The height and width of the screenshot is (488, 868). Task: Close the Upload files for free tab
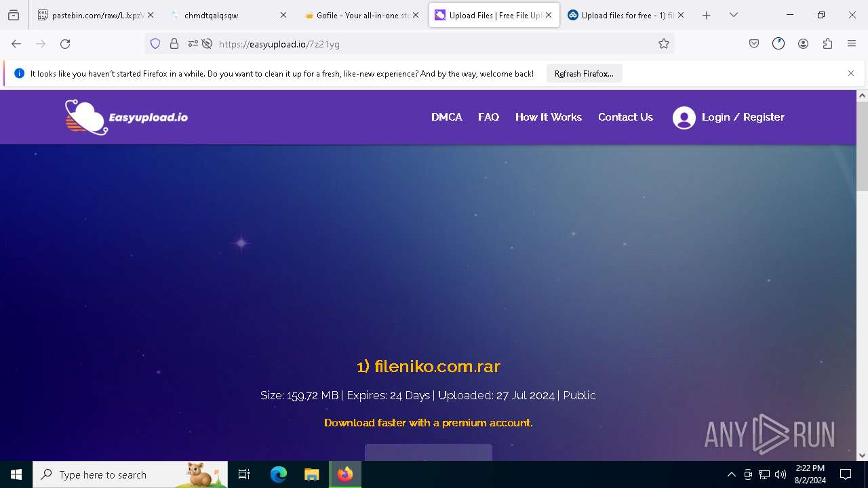tap(681, 15)
